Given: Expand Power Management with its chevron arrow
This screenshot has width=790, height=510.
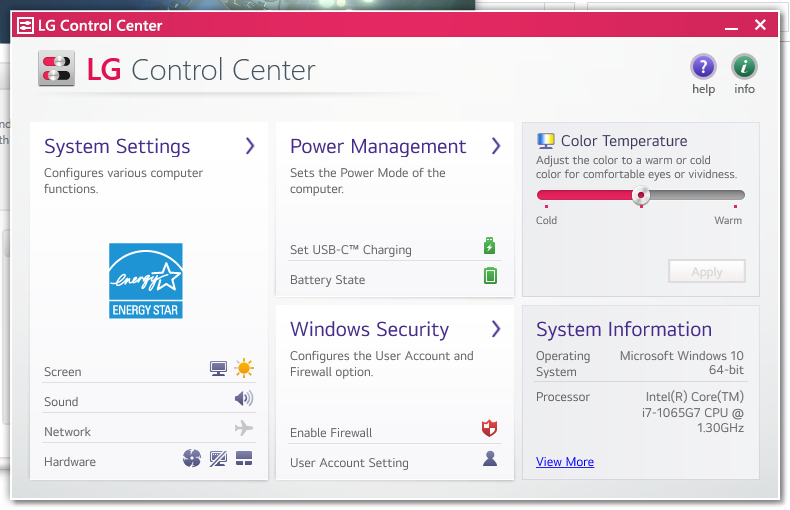Looking at the screenshot, I should pyautogui.click(x=496, y=146).
